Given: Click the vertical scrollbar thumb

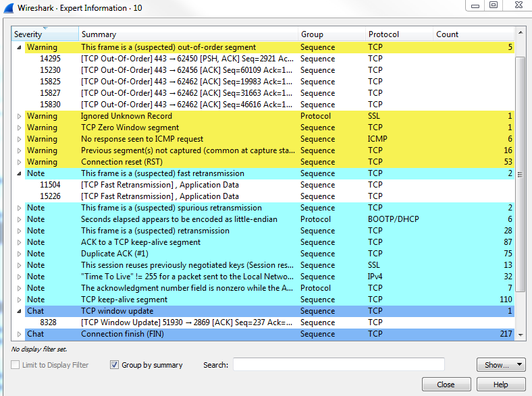Looking at the screenshot, I should point(521,174).
